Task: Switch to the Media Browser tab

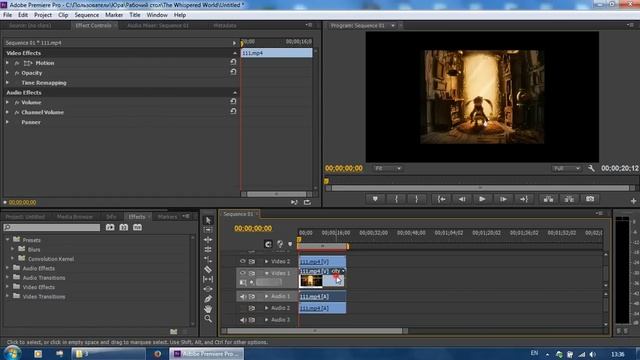Action: pyautogui.click(x=75, y=216)
